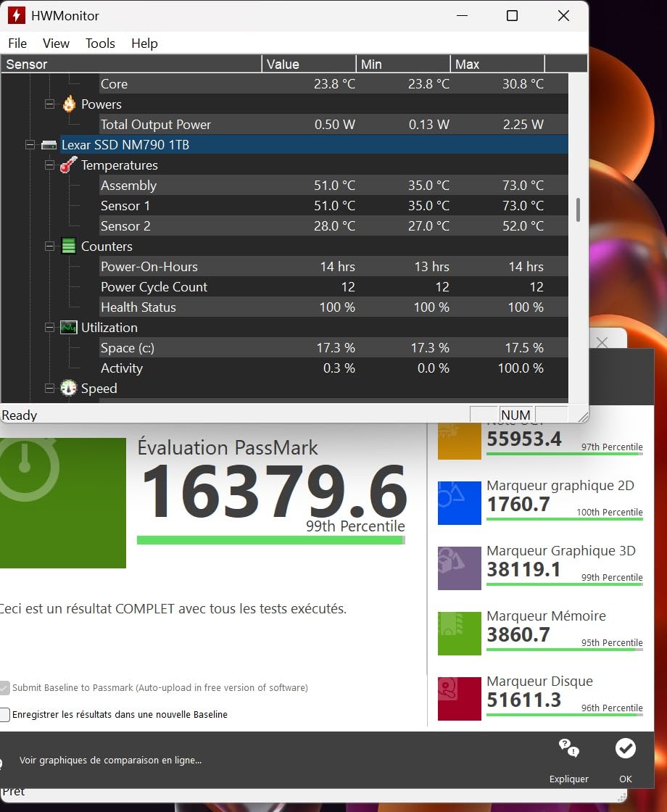Viewport: 667px width, 812px height.
Task: Click the Lexar SSD drive icon
Action: click(49, 145)
